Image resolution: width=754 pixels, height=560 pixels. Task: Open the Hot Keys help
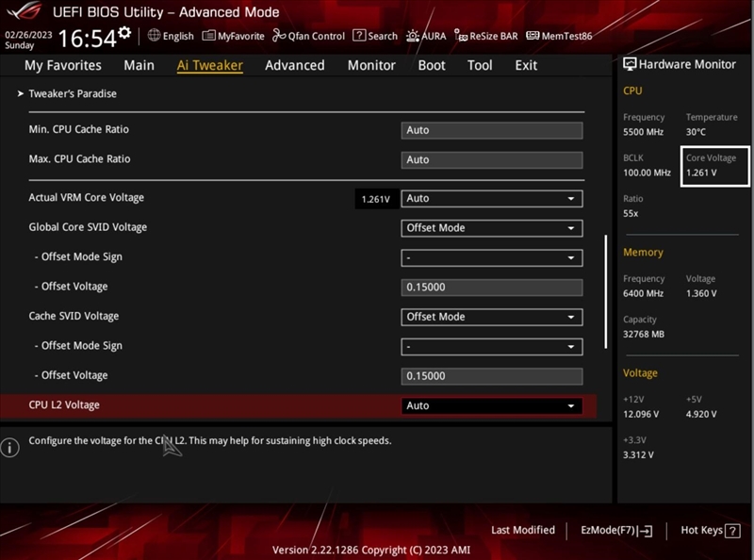(711, 530)
